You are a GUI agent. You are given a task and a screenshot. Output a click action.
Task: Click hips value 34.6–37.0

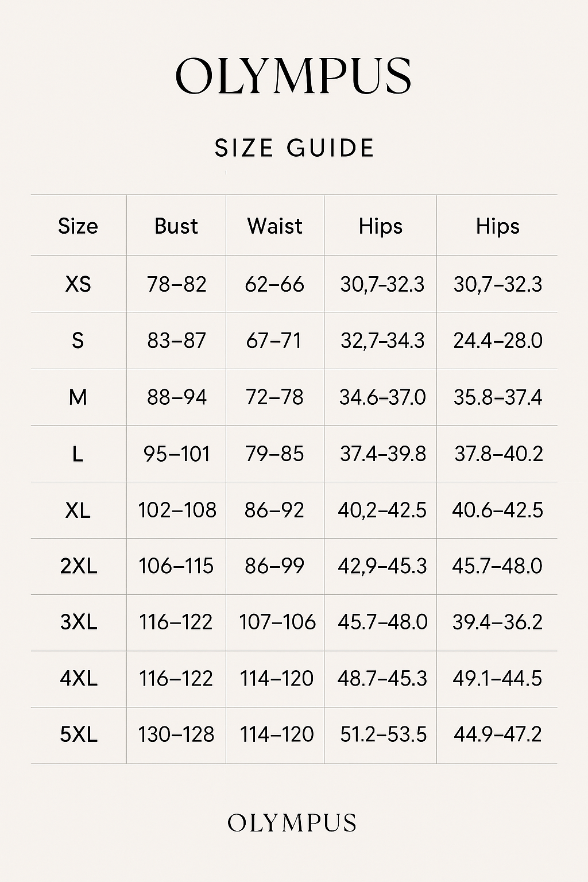click(x=382, y=397)
